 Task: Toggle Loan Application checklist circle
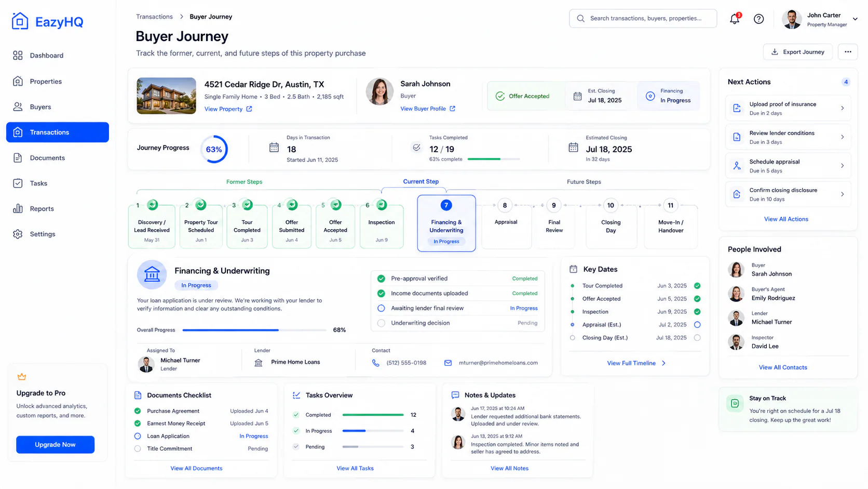tap(138, 436)
